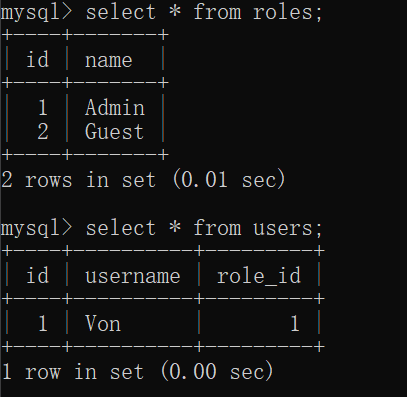Click the second 'mysql>' prompt
407x397 pixels.
tap(36, 229)
